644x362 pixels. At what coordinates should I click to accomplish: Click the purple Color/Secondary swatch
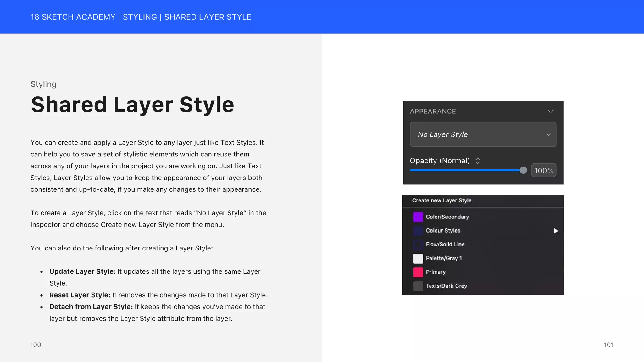(418, 217)
